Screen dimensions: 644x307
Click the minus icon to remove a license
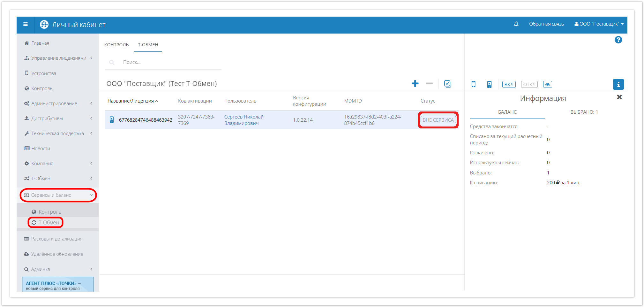[x=429, y=84]
